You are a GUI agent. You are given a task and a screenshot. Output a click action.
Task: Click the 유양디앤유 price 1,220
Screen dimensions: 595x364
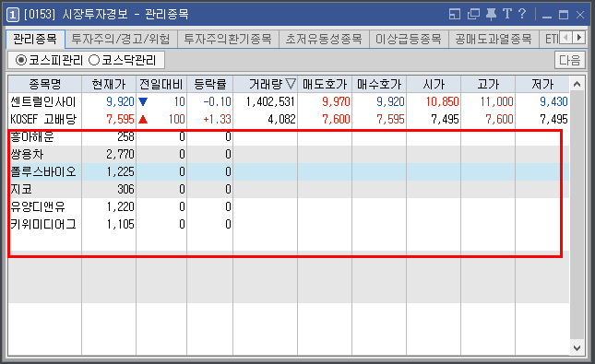[120, 206]
